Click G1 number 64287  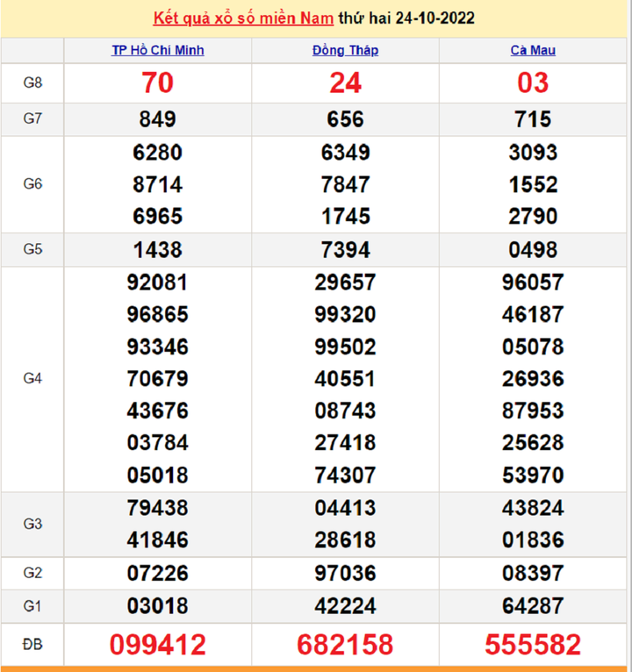pyautogui.click(x=533, y=606)
